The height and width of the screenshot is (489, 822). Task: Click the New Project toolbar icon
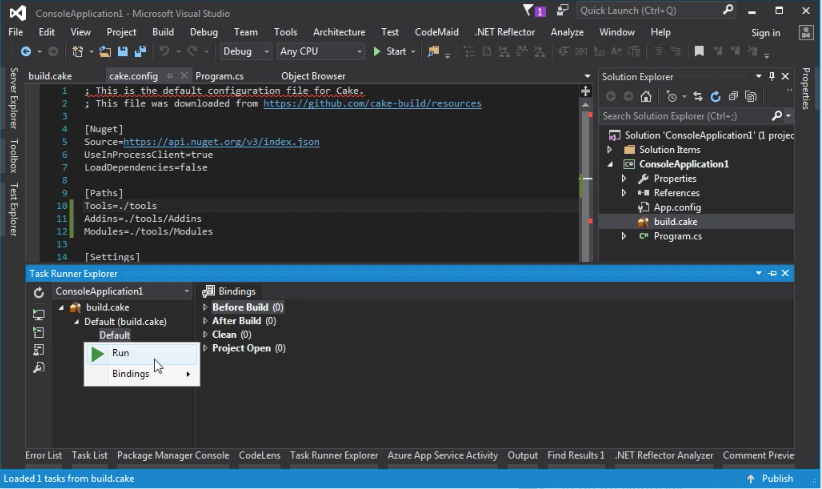click(78, 51)
